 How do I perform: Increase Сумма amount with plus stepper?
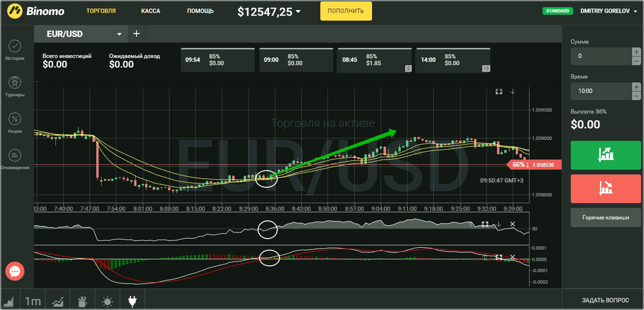coord(636,52)
